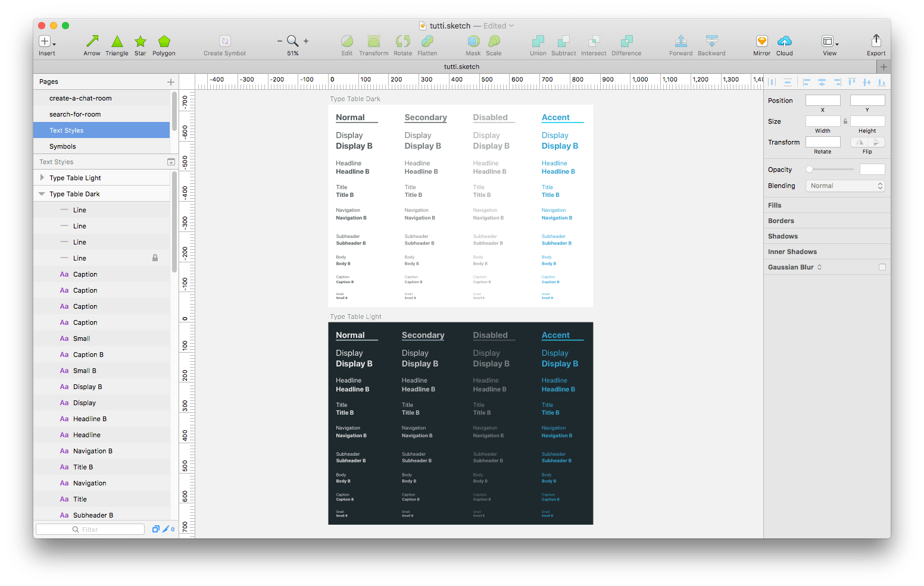Viewport: 924px width, 586px height.
Task: Click the layer list scrollbar
Action: 174,222
